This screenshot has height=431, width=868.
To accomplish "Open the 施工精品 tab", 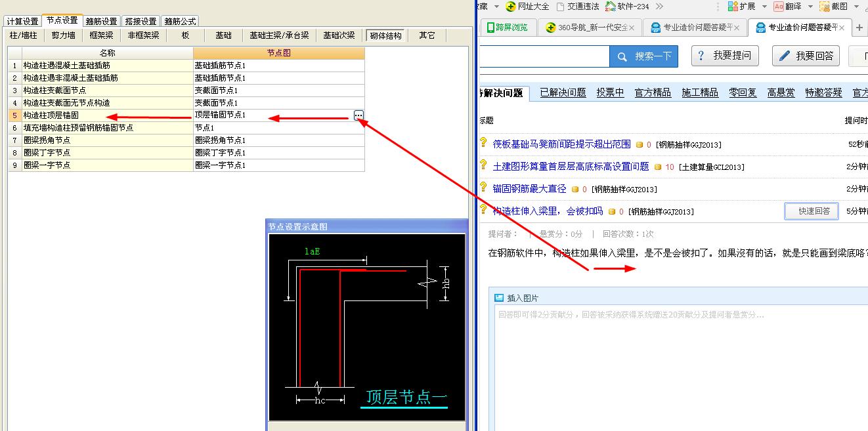I will pyautogui.click(x=700, y=92).
